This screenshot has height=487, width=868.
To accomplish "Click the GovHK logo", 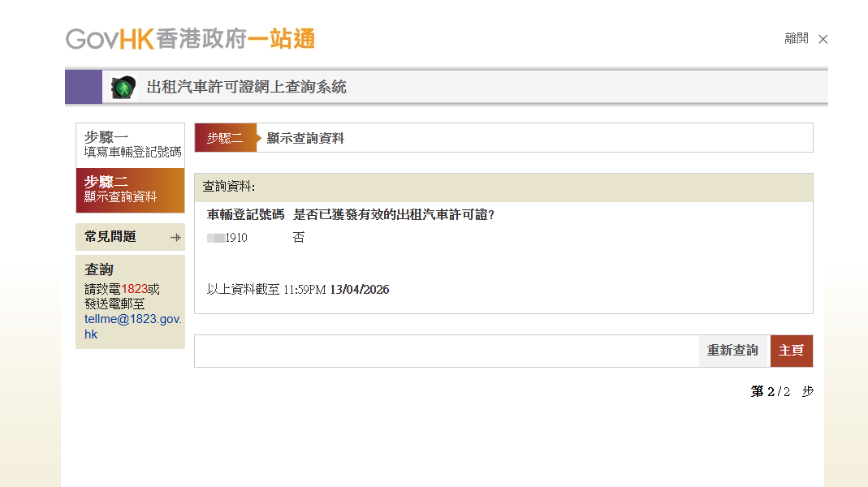I will (x=190, y=38).
